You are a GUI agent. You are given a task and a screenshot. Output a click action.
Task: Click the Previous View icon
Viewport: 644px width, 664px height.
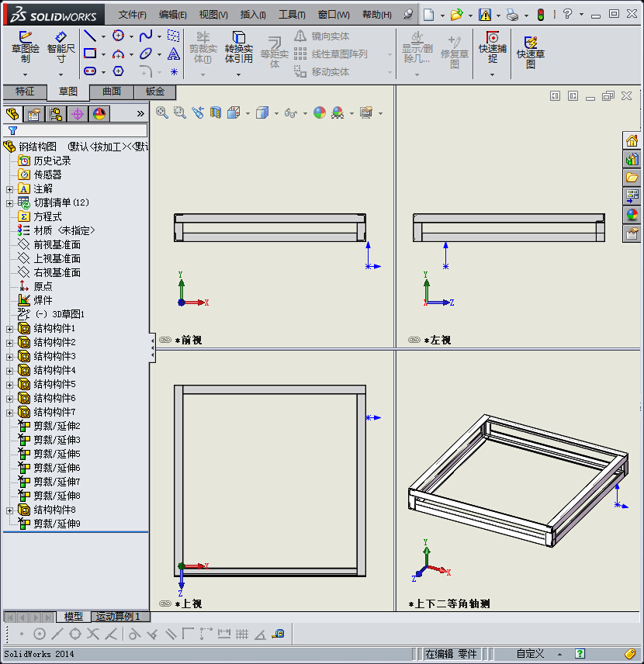pos(198,112)
